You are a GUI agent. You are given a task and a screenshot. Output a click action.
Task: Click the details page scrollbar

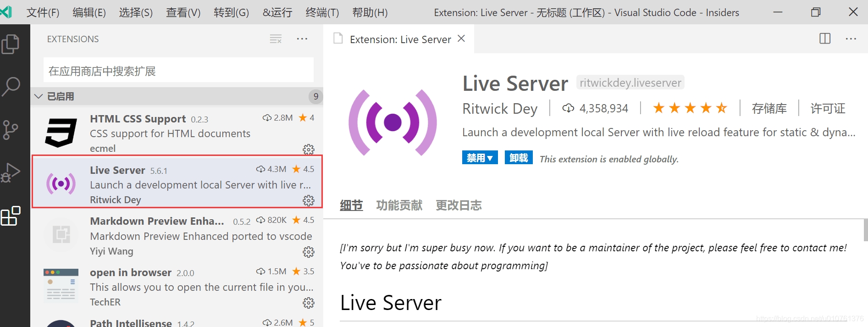865,230
